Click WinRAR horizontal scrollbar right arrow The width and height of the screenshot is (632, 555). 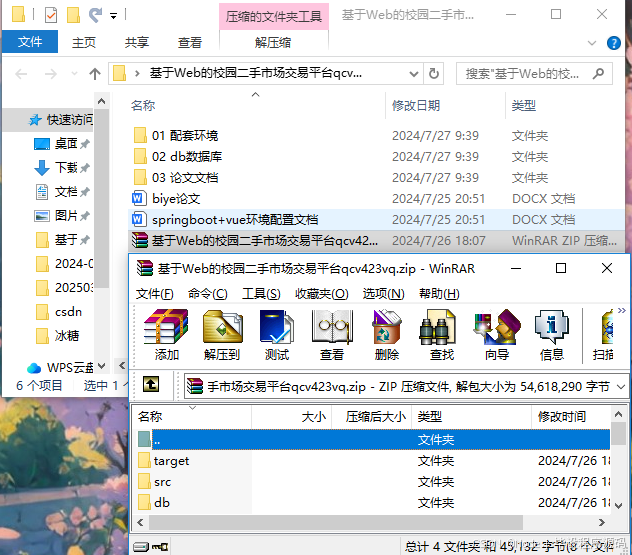(x=602, y=523)
